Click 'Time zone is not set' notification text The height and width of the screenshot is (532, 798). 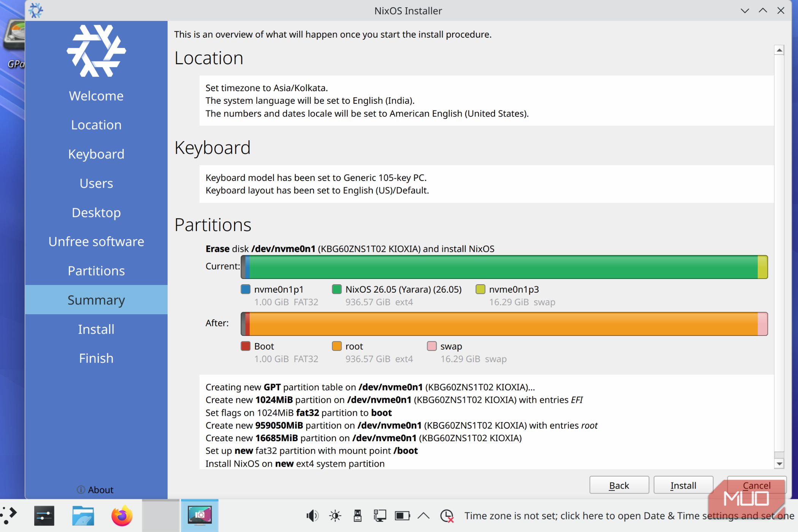(x=629, y=516)
